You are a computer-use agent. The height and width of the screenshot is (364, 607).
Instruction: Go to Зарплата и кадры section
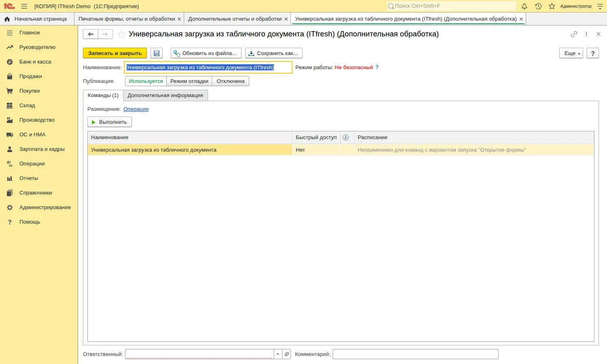tap(42, 149)
